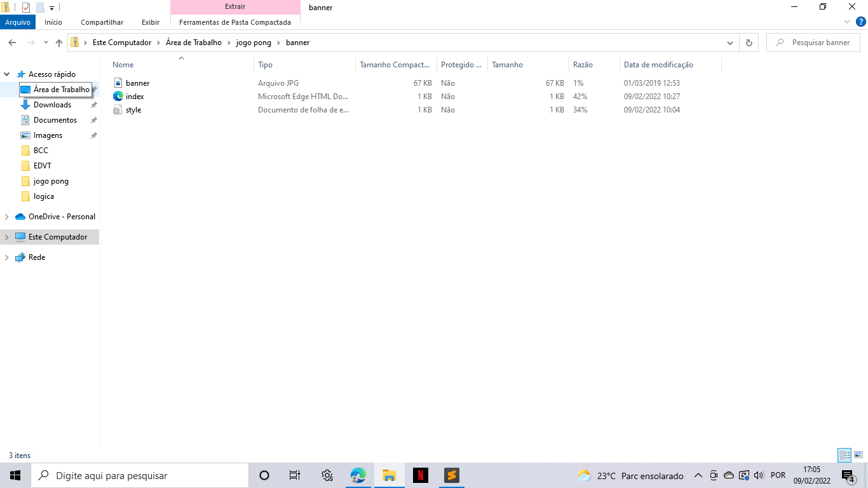Open address bar history dropdown
Viewport: 868px width, 488px height.
(x=731, y=43)
